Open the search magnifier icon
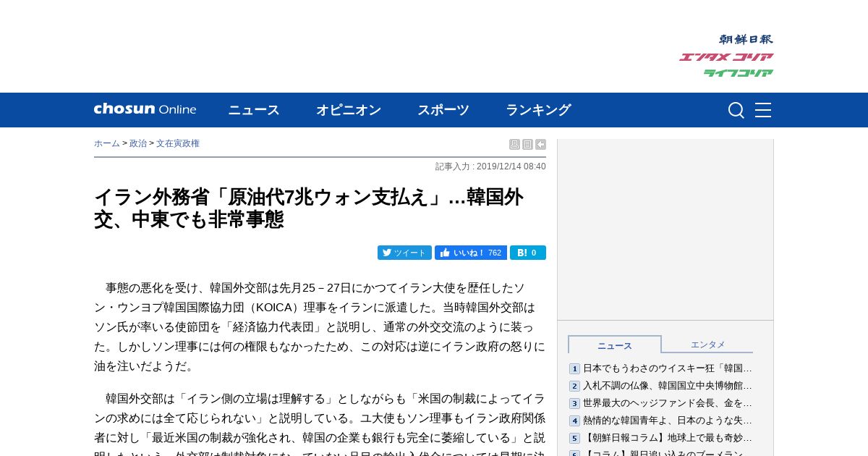This screenshot has width=868, height=456. [x=736, y=110]
